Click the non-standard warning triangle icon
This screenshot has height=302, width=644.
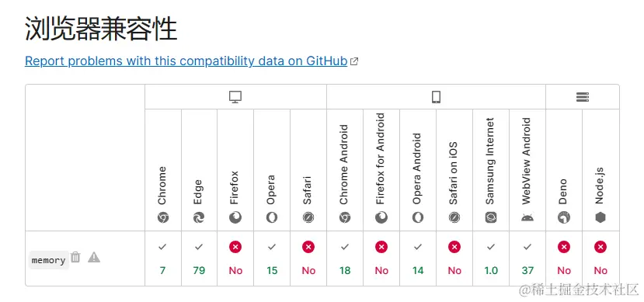coord(94,257)
